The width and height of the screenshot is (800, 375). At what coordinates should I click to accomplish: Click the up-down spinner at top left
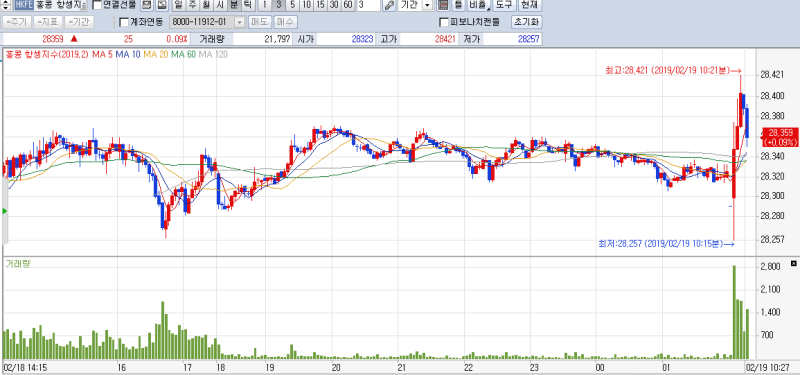[x=6, y=5]
